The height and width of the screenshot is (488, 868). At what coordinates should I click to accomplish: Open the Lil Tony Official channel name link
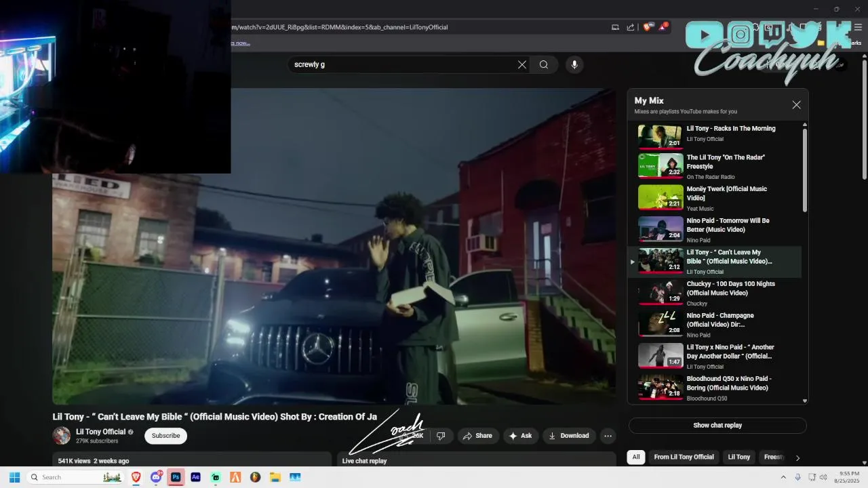click(100, 432)
